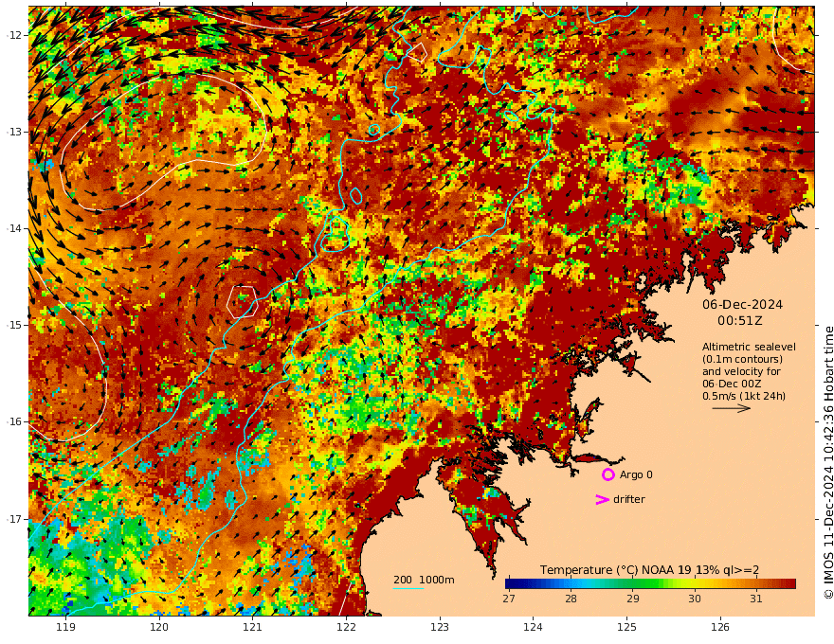
Task: Click the 'Altimetric sealevel' text
Action: point(749,347)
